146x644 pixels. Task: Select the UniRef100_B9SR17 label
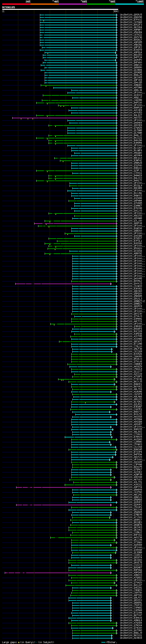click(131, 40)
